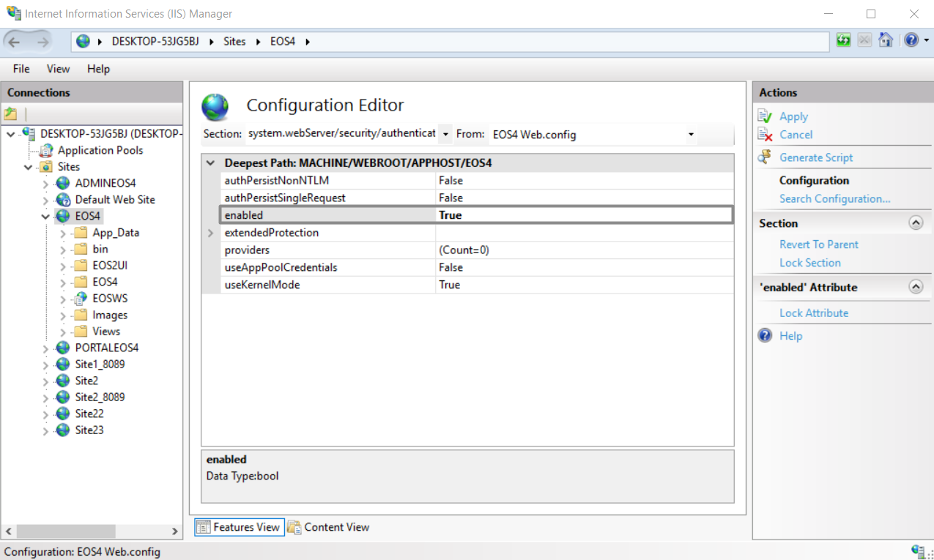Click the Views folder icon
The image size is (934, 560).
pos(81,332)
